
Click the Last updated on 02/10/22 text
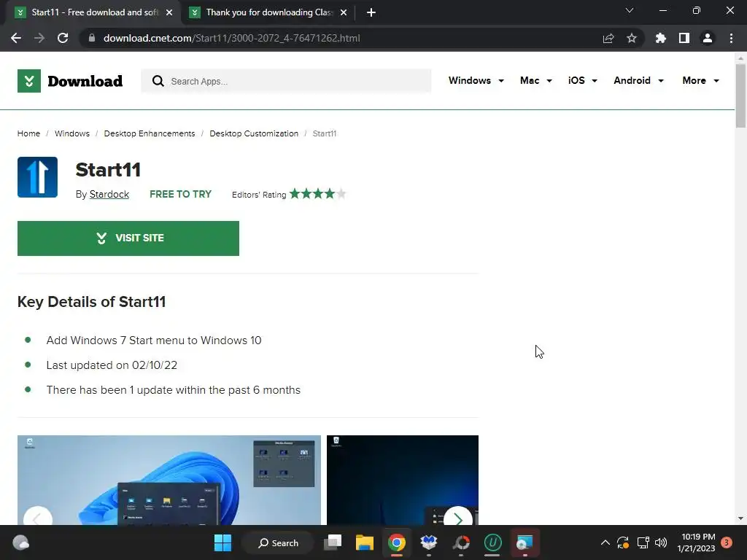(112, 365)
